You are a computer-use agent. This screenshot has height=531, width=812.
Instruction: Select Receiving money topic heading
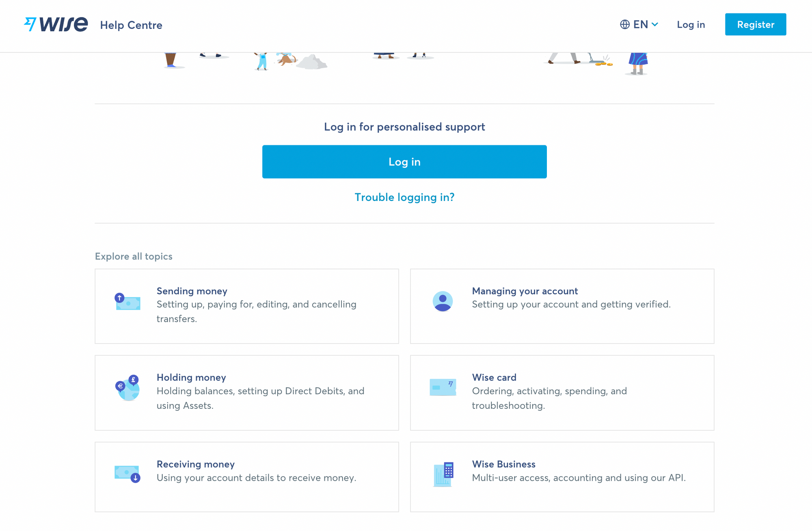coord(196,464)
